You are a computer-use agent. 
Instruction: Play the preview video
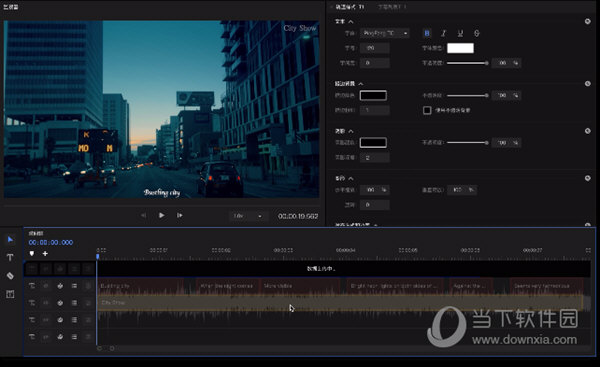point(161,215)
